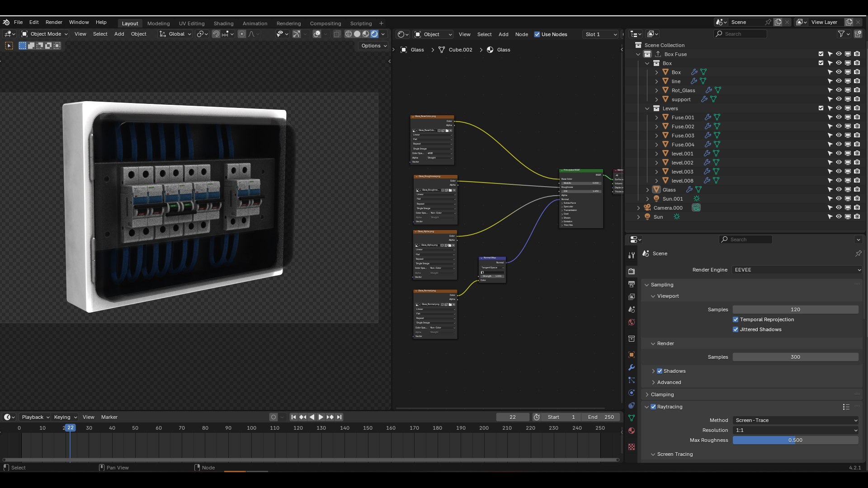This screenshot has width=868, height=488.
Task: Expand the Clamping panel
Action: tap(662, 394)
